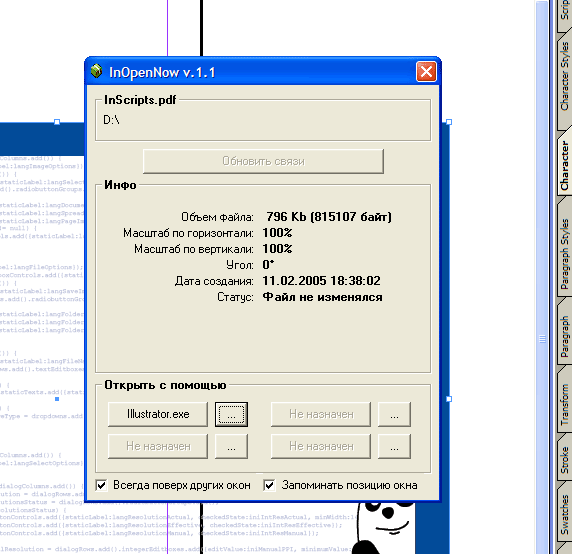Image resolution: width=572 pixels, height=554 pixels.
Task: Click the Масштаб по горизонтали 100% value
Action: click(x=277, y=233)
